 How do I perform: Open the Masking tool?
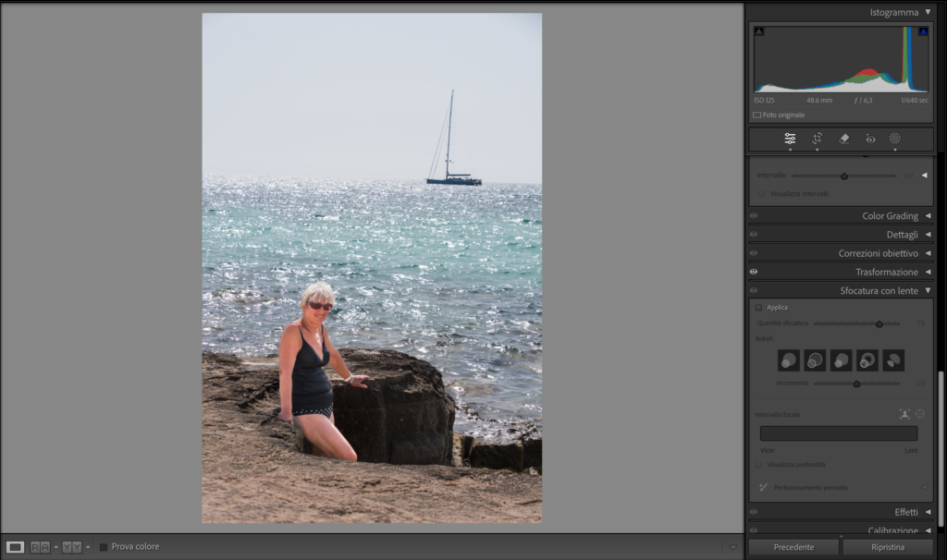[x=895, y=139]
